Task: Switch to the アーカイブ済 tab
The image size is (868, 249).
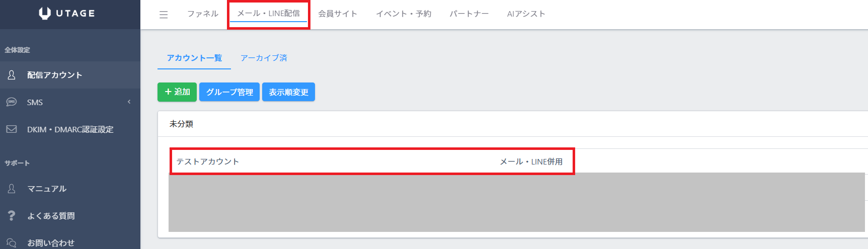Action: click(264, 58)
